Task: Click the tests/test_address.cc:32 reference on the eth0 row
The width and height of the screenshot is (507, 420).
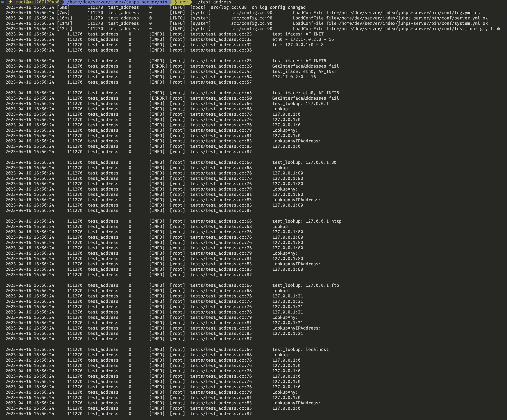Action: [221, 39]
